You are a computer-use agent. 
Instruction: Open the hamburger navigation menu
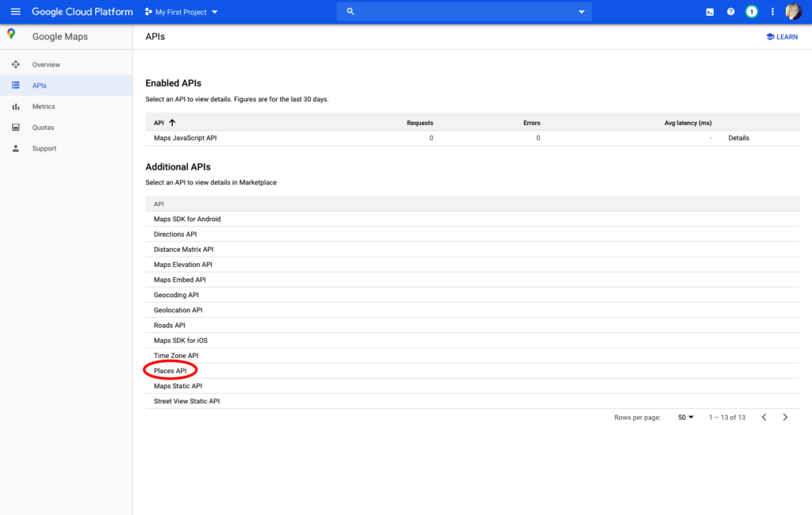(16, 11)
